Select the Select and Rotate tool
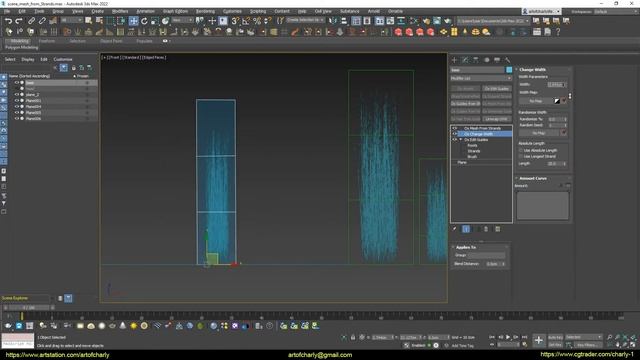The height and width of the screenshot is (360, 640). click(x=144, y=21)
